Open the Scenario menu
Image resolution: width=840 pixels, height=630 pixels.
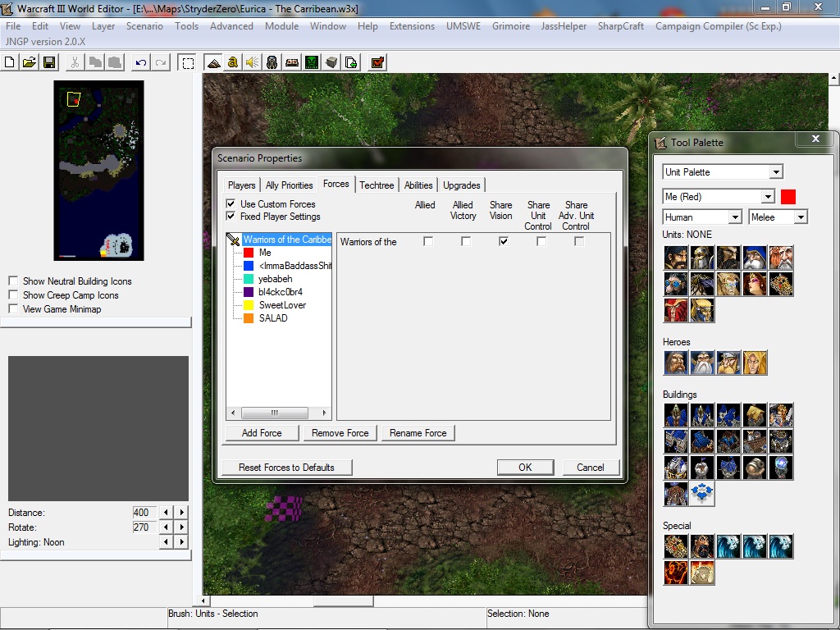click(x=144, y=25)
